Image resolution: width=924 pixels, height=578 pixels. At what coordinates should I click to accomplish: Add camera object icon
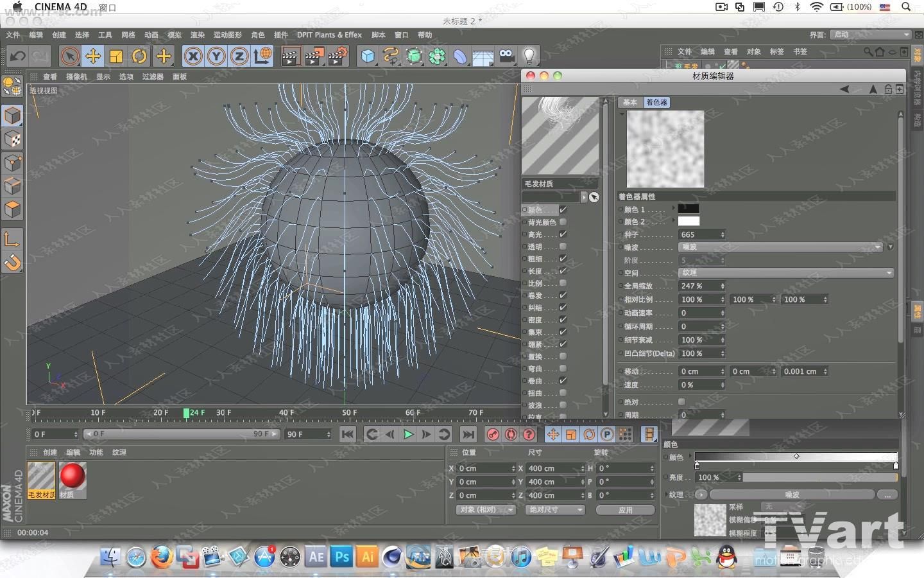click(506, 57)
